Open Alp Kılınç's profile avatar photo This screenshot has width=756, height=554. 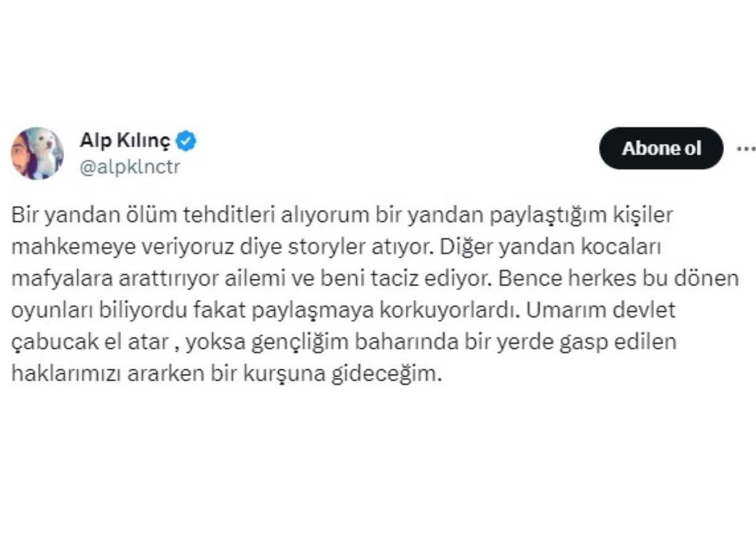coord(37,153)
